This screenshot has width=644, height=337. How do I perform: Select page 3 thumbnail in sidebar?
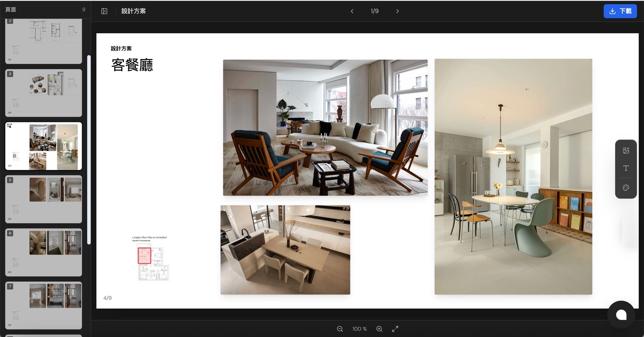43,92
